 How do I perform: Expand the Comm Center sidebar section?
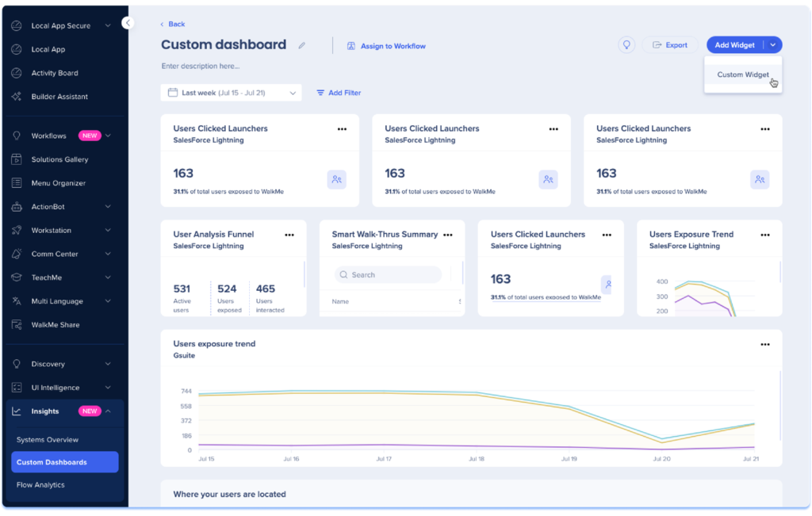click(108, 254)
